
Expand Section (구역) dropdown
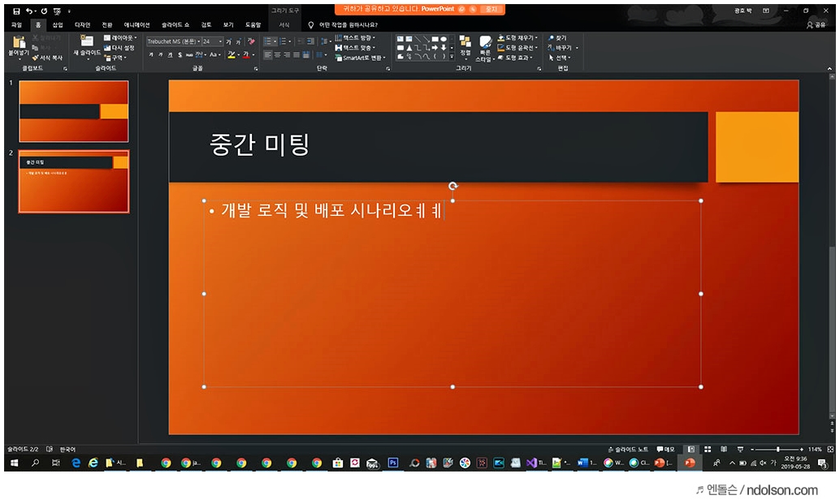pos(115,58)
